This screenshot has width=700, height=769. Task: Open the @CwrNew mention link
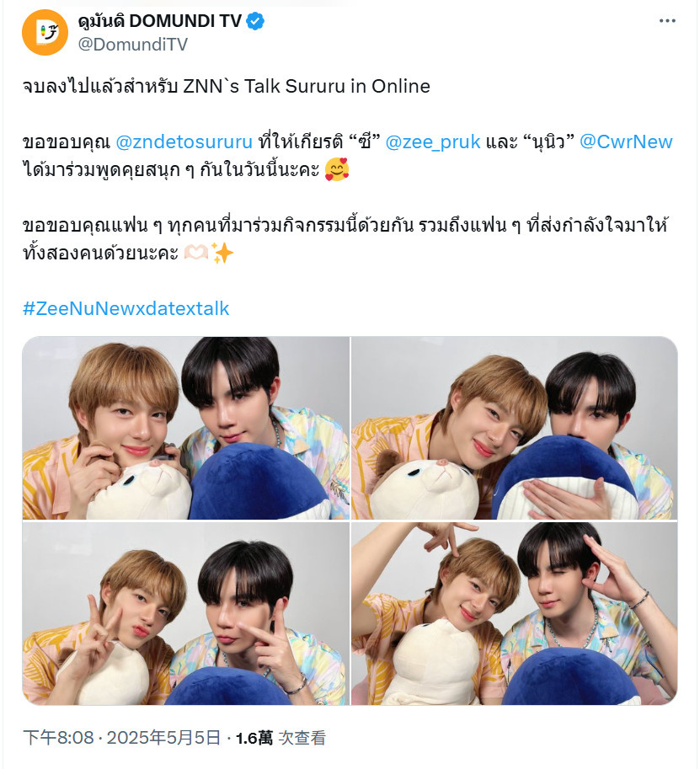click(626, 142)
